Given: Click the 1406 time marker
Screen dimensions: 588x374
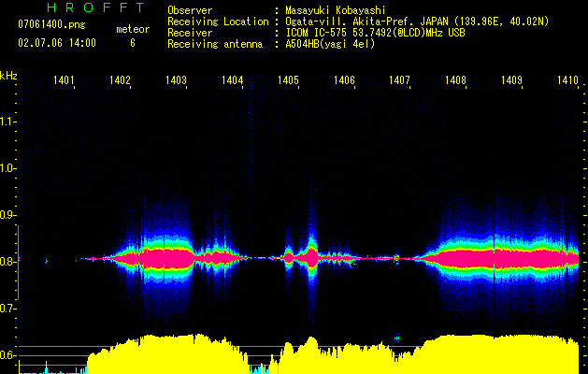Looking at the screenshot, I should (344, 79).
